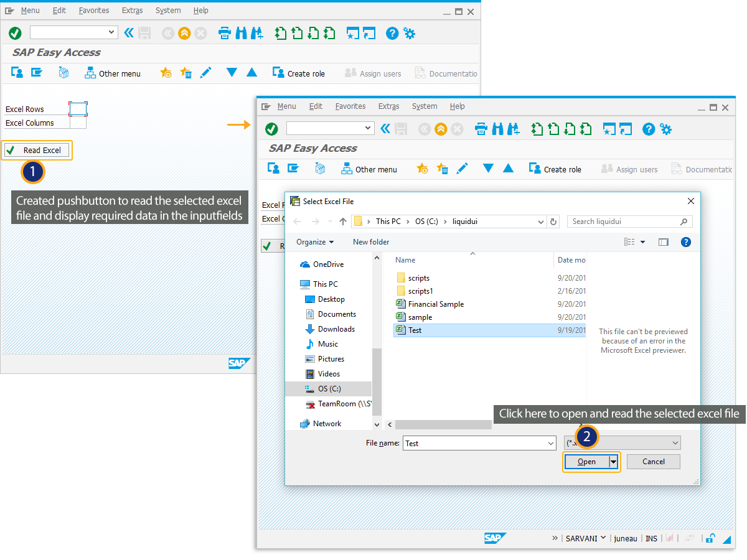
Task: Open the Edit menu in the front window
Action: 316,106
